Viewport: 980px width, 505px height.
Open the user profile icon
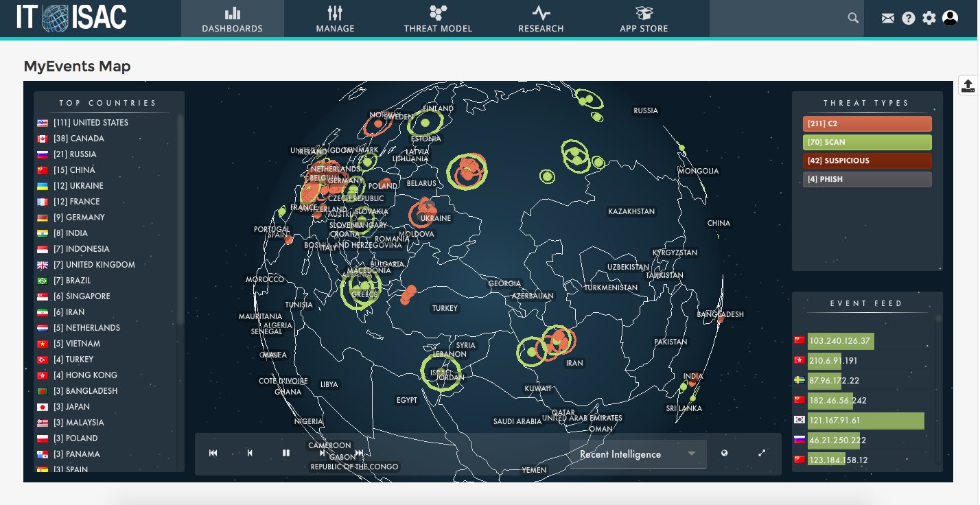(x=950, y=19)
